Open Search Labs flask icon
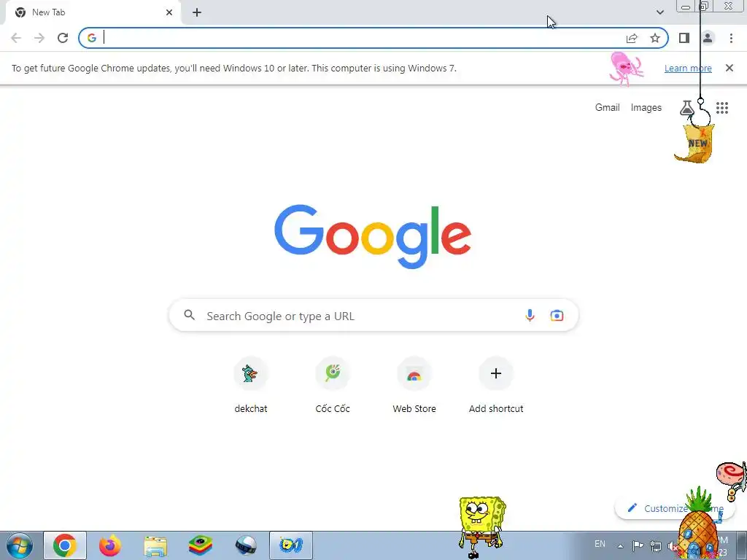Screen dimensions: 747x560 point(686,108)
